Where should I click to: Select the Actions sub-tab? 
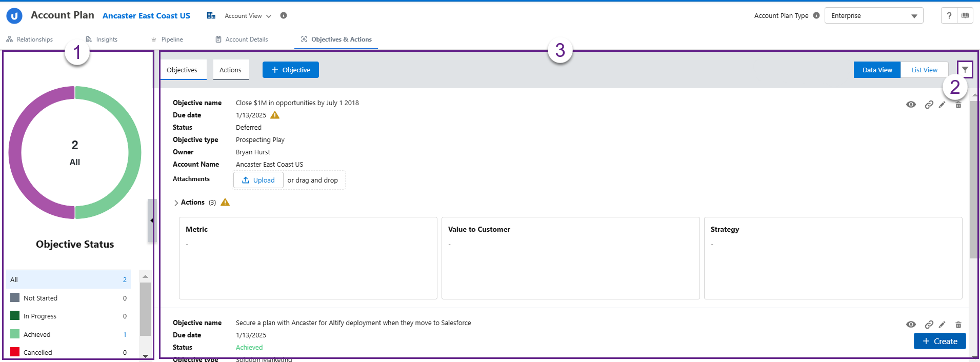[x=231, y=70]
